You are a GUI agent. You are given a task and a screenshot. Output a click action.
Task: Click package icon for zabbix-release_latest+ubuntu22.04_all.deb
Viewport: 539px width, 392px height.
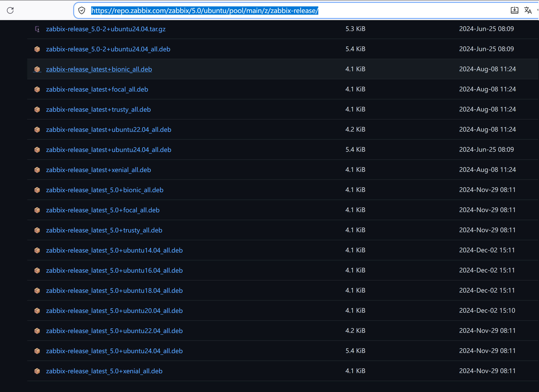pyautogui.click(x=37, y=130)
